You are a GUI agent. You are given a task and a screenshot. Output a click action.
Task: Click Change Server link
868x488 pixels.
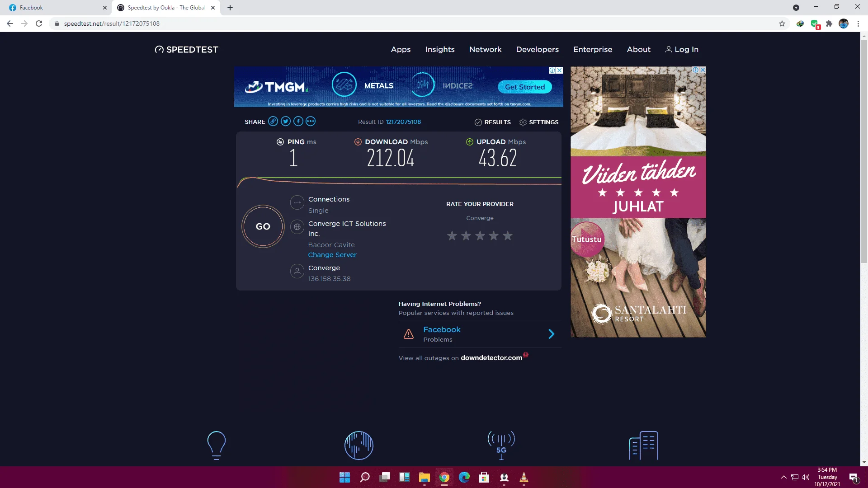[332, 255]
